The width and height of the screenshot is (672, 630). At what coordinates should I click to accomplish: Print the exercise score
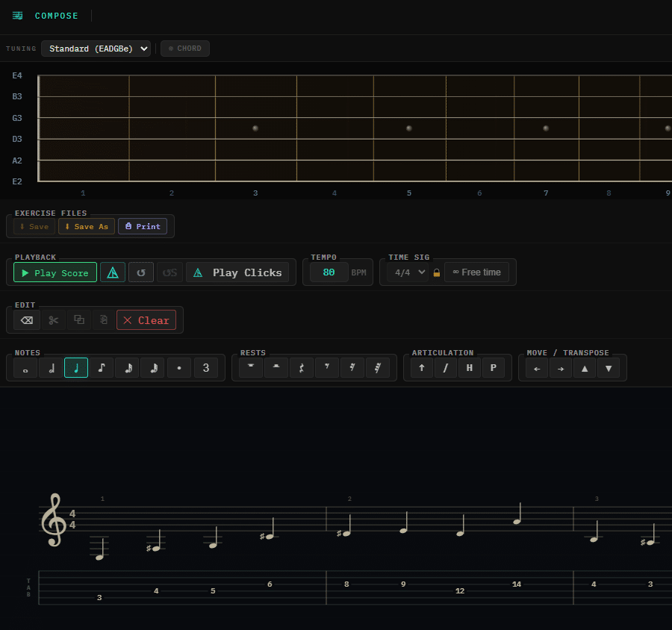(143, 226)
